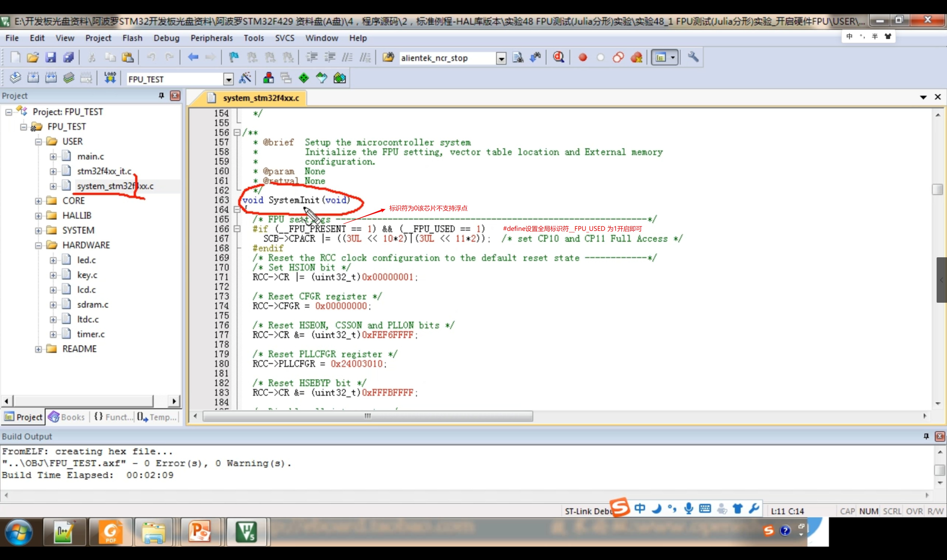This screenshot has height=560, width=947.
Task: Open the FPU_TEST target dropdown
Action: coord(228,79)
